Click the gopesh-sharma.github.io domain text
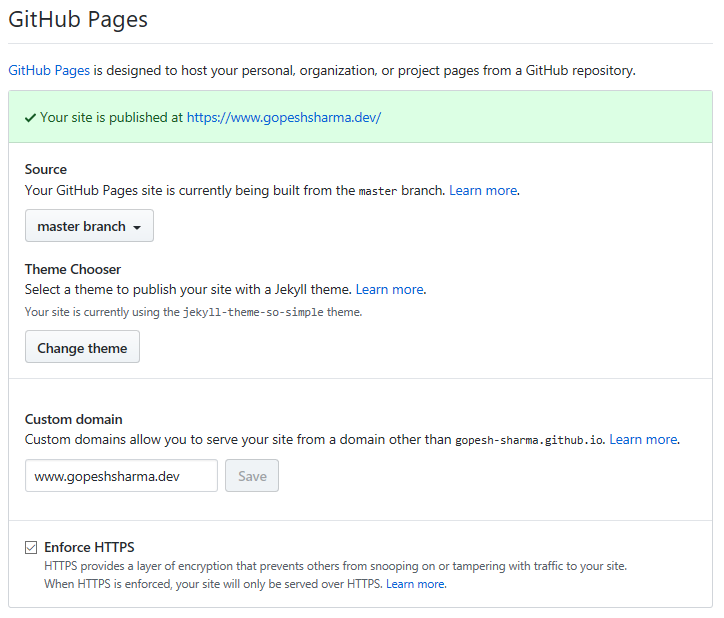Viewport: 724px width, 618px height. (x=529, y=440)
